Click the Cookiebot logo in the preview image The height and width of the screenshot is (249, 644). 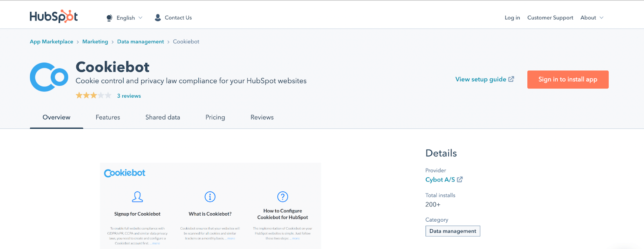124,173
